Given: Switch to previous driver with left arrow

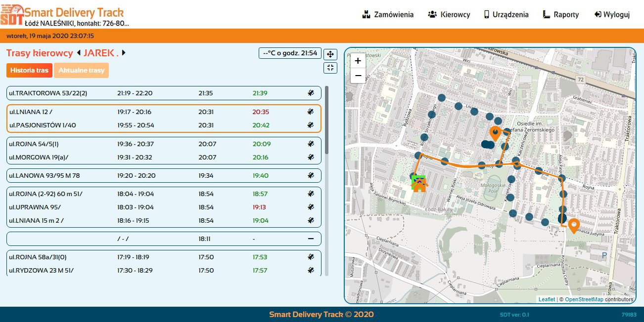Looking at the screenshot, I should point(78,53).
